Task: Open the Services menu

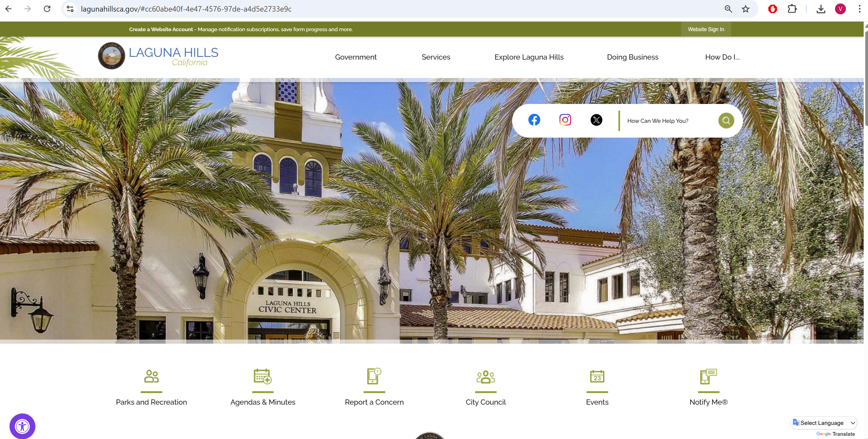Action: (436, 57)
